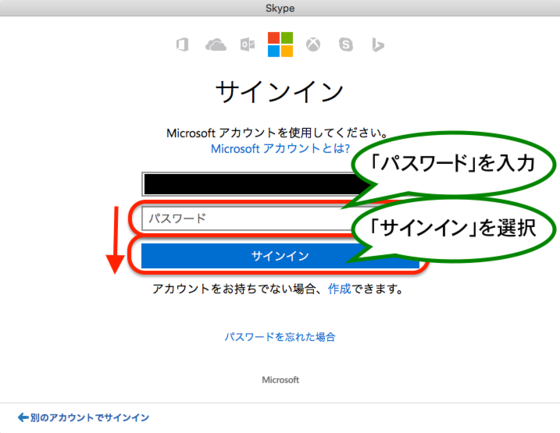The height and width of the screenshot is (433, 560).
Task: Open the 作成 account creation link
Action: (x=340, y=289)
